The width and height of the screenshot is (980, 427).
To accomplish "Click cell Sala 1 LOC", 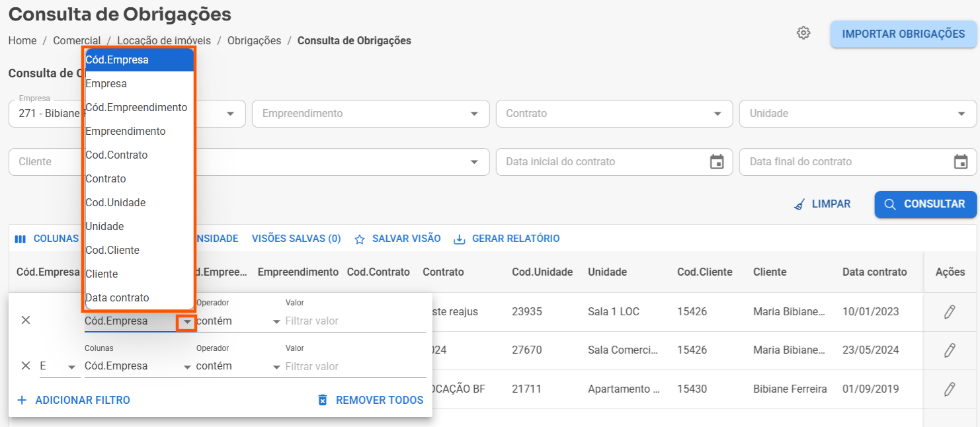I will point(614,311).
